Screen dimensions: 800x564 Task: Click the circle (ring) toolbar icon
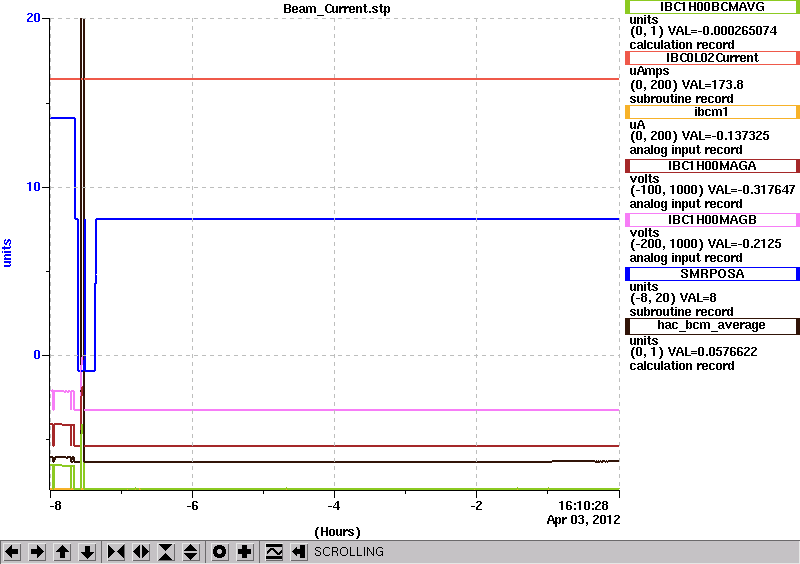220,552
